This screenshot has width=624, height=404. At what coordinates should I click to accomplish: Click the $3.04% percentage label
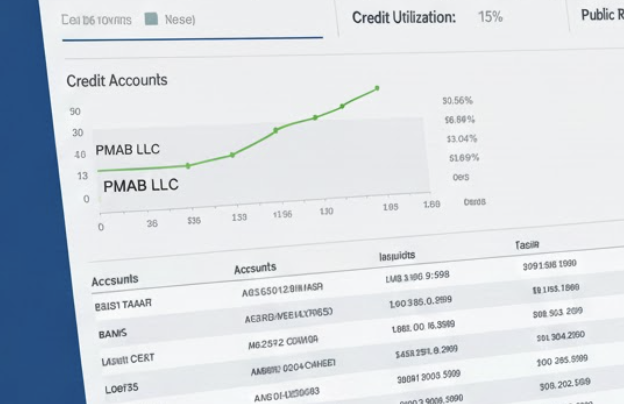pos(462,139)
